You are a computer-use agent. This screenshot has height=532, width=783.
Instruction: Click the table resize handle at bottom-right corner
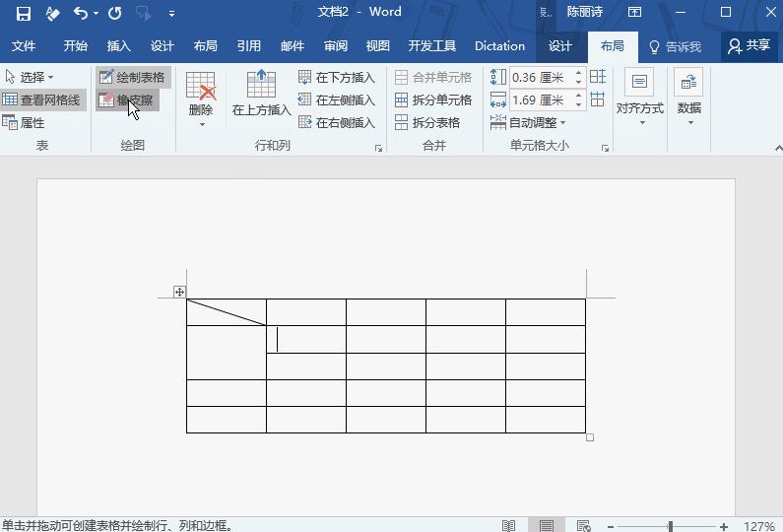click(590, 437)
